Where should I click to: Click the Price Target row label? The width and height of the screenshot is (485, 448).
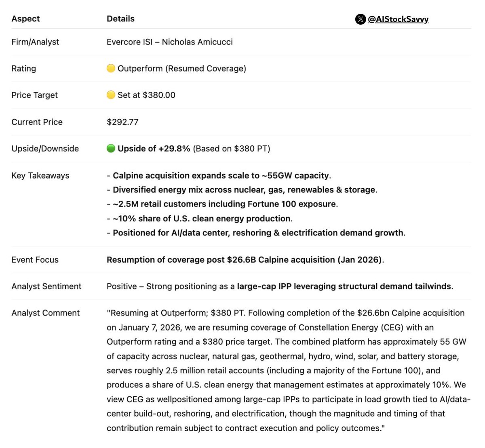(x=34, y=95)
